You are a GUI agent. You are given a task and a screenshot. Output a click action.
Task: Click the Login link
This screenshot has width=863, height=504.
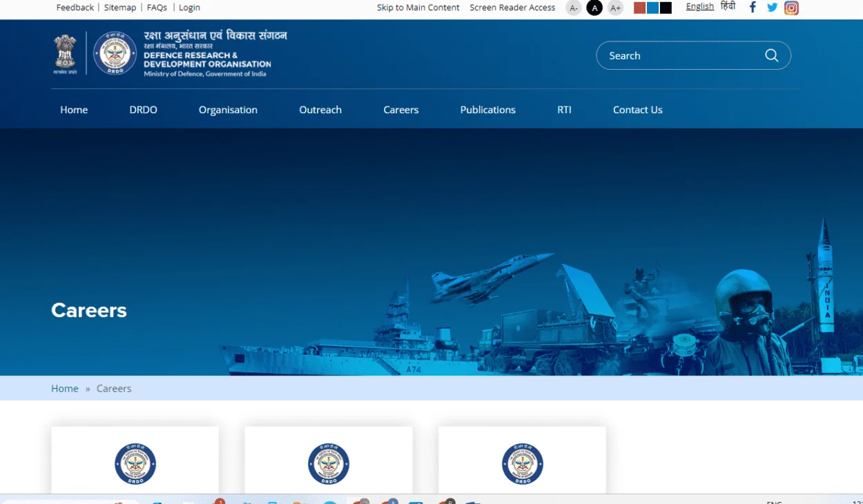point(189,8)
